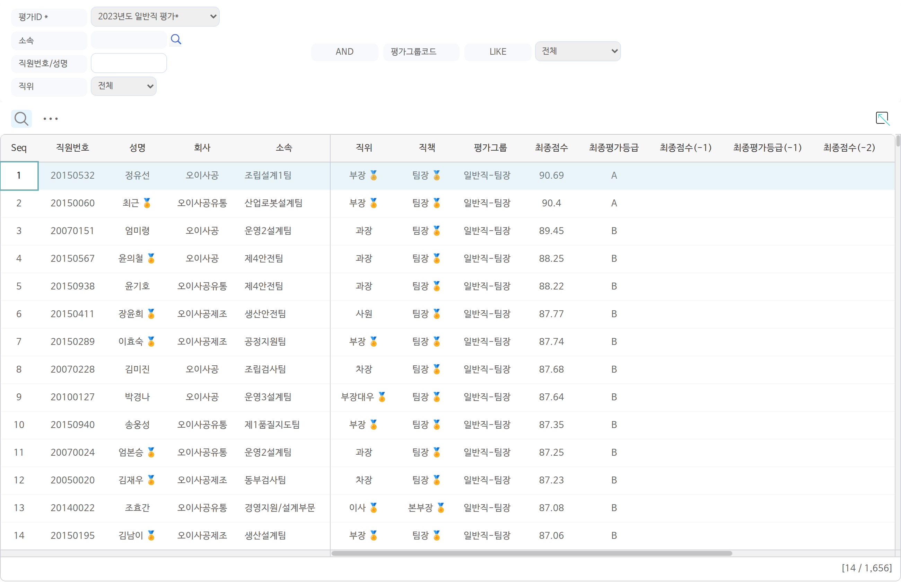Click medal icon next to 김남이
This screenshot has width=901, height=588.
pyautogui.click(x=151, y=535)
